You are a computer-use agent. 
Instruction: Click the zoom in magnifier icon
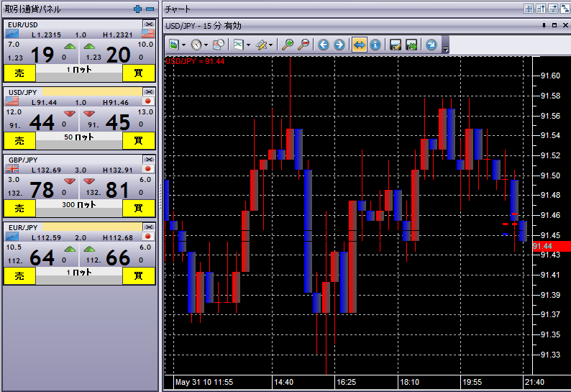(x=288, y=45)
